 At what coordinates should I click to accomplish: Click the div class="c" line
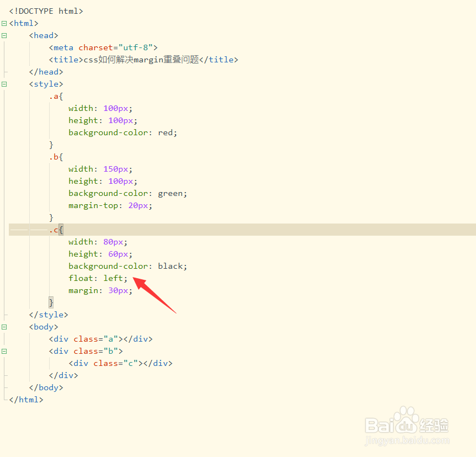coord(120,363)
